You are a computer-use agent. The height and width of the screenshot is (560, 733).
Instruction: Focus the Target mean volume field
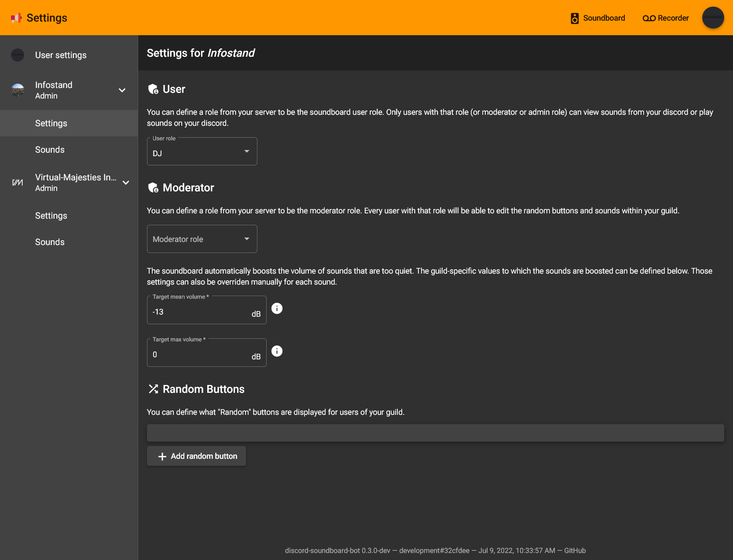198,312
